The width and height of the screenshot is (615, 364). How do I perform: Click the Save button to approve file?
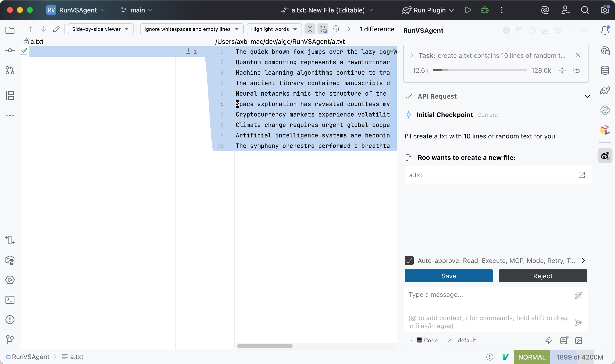(448, 276)
